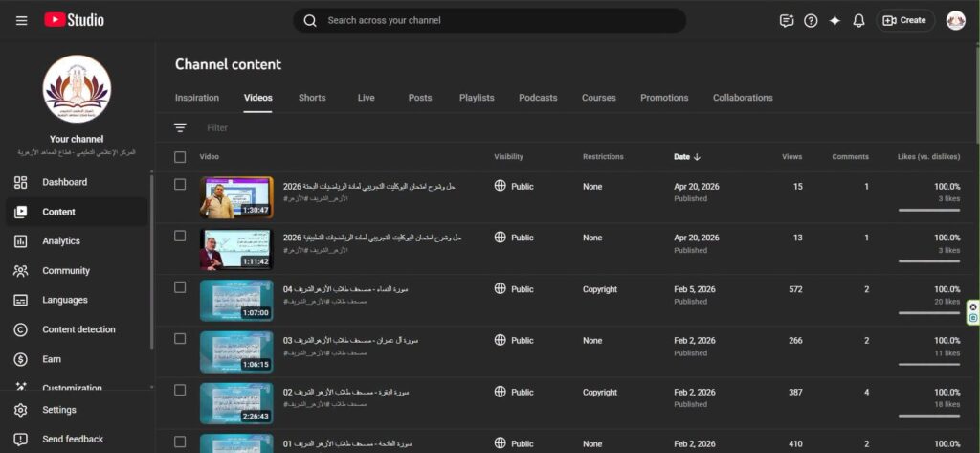Select checkbox for the 1:11:42 video
The image size is (980, 453).
(x=180, y=236)
